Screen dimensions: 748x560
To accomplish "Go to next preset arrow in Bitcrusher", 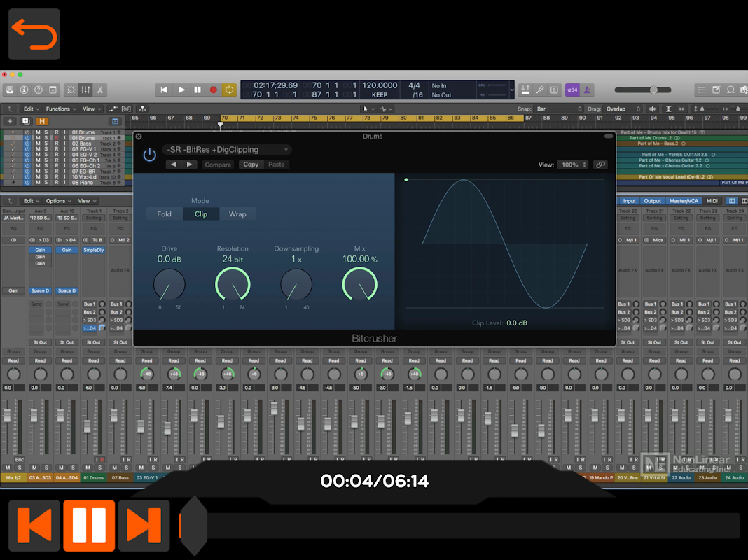I will tap(189, 164).
